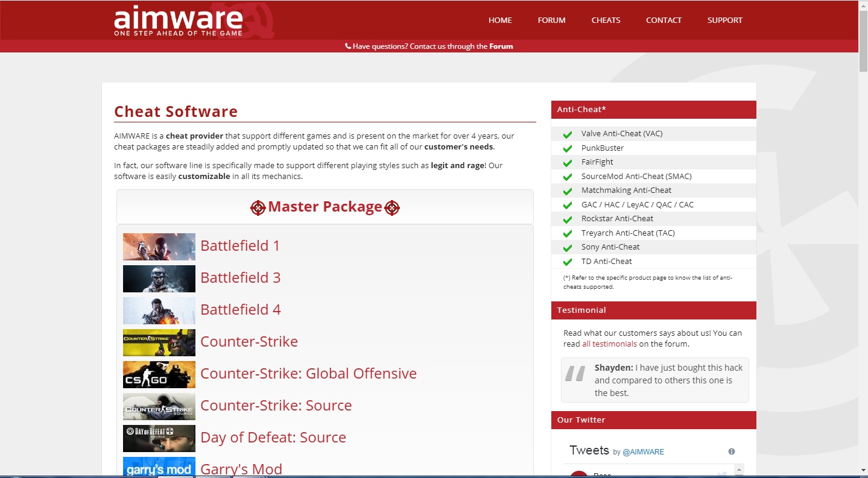Click the left crosshair icon beside Master Package
The image size is (868, 478).
pyautogui.click(x=258, y=207)
